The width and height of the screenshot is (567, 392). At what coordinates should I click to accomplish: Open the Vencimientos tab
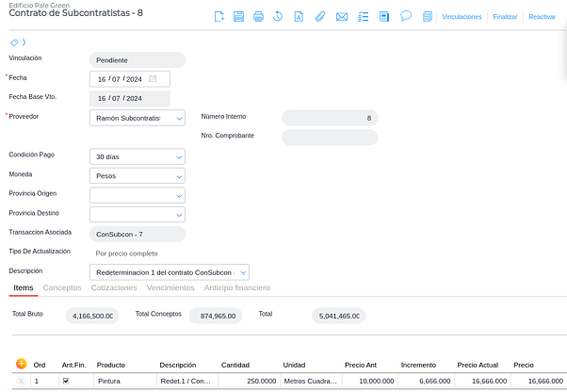tap(170, 287)
